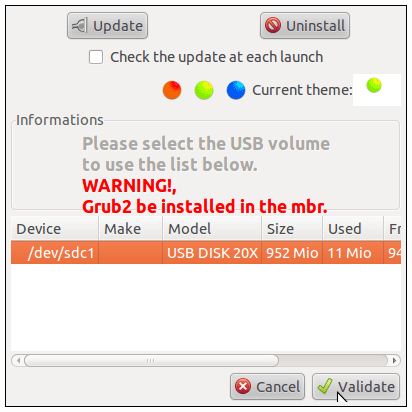The image size is (412, 412).
Task: Click the current theme indicator ball
Action: [x=374, y=85]
